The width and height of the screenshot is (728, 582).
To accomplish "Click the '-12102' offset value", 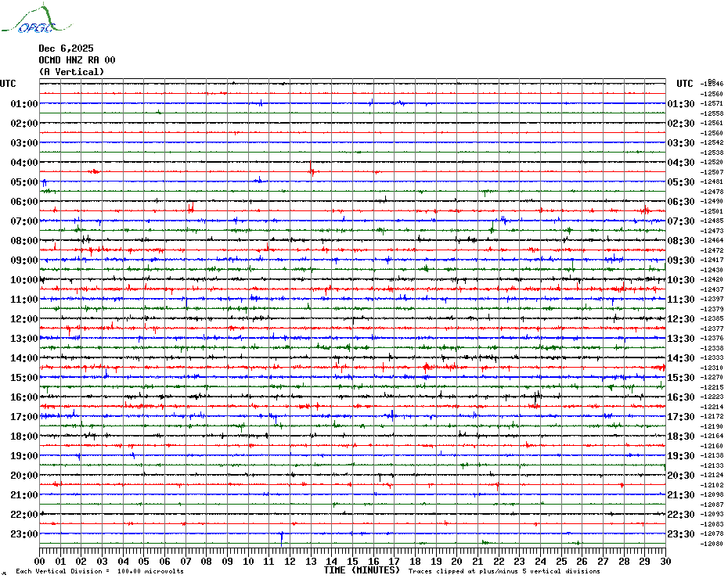I will [x=712, y=485].
